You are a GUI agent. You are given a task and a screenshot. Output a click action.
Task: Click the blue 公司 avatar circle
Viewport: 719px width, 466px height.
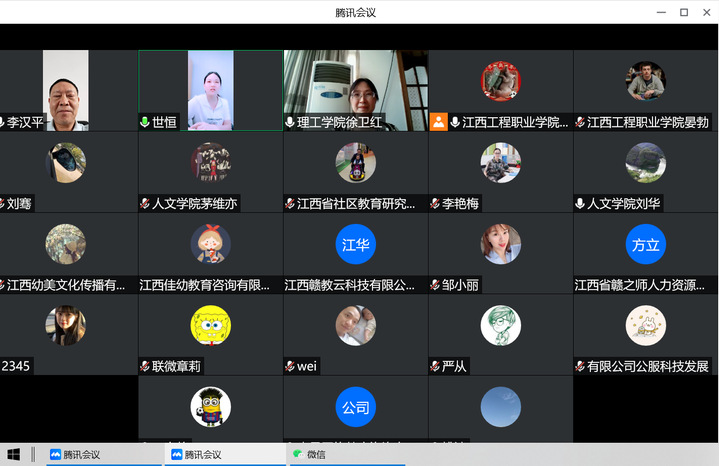click(356, 407)
